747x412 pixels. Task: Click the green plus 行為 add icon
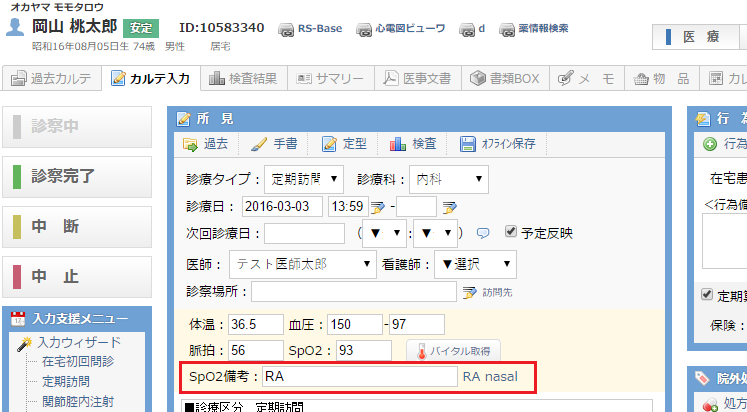click(710, 144)
